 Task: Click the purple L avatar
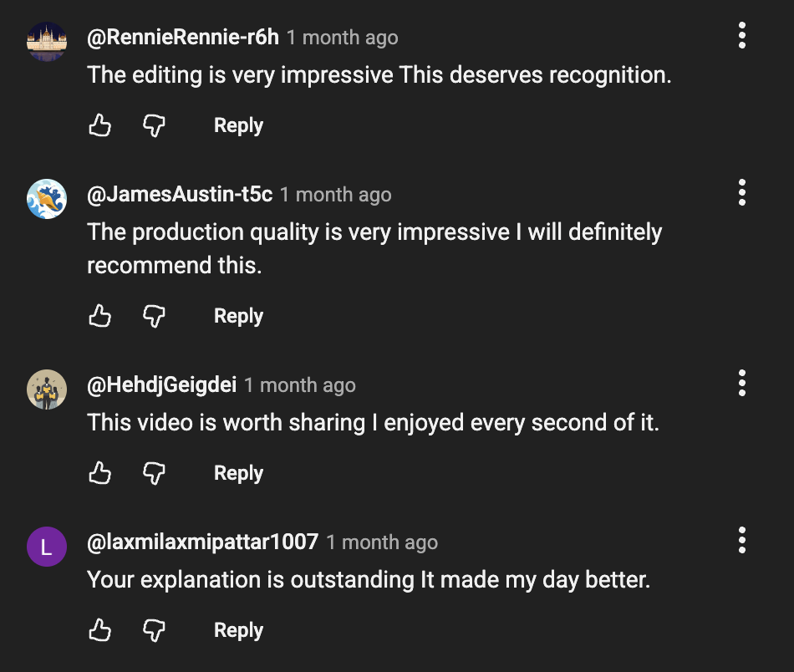[x=47, y=547]
